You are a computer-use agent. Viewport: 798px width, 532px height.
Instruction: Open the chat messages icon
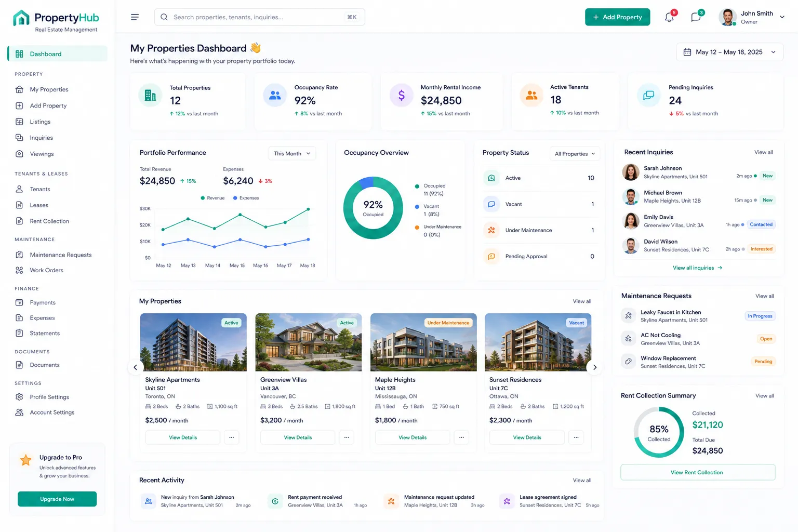click(x=696, y=17)
